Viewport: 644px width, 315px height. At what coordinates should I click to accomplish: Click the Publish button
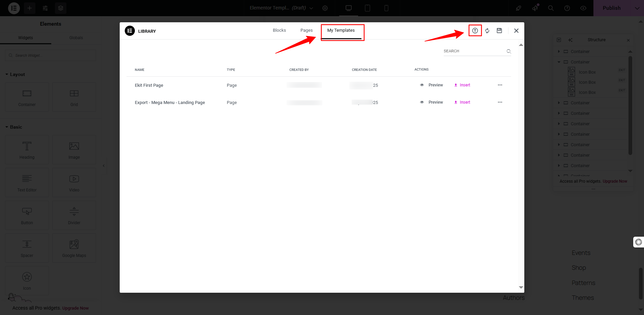tap(612, 8)
